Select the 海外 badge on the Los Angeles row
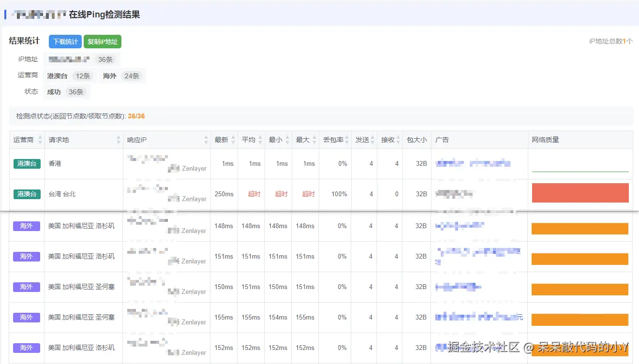 point(27,225)
